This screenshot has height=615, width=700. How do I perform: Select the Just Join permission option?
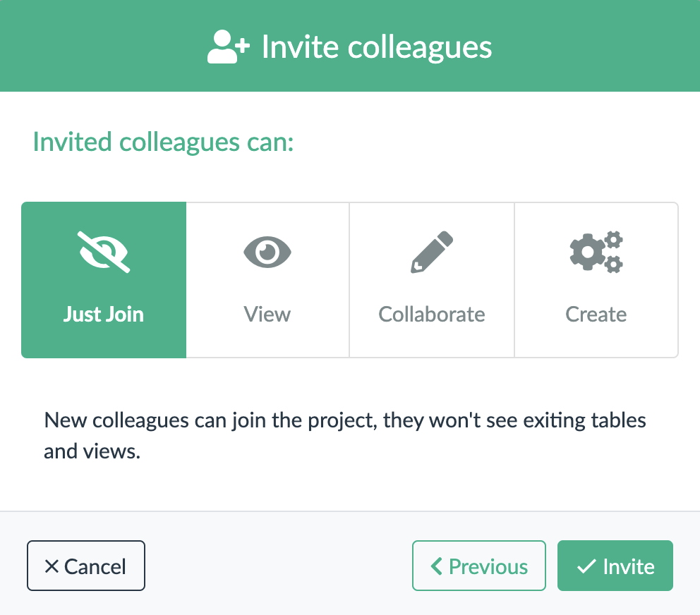[104, 280]
